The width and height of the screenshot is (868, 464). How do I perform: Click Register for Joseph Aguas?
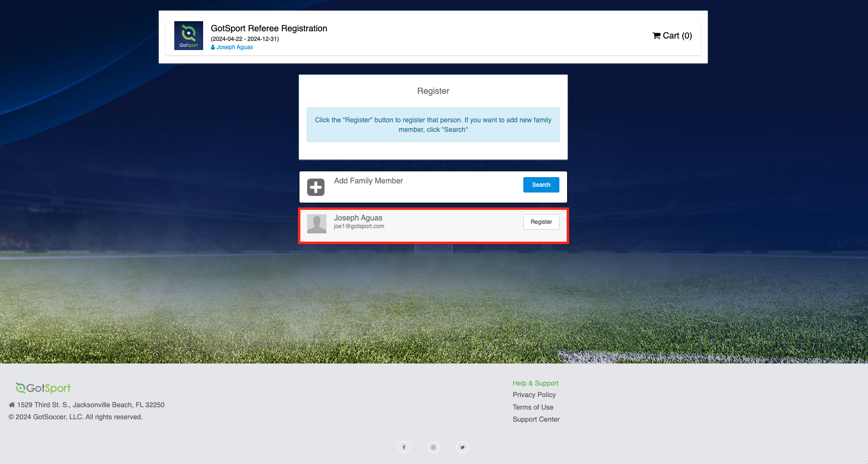pyautogui.click(x=541, y=222)
